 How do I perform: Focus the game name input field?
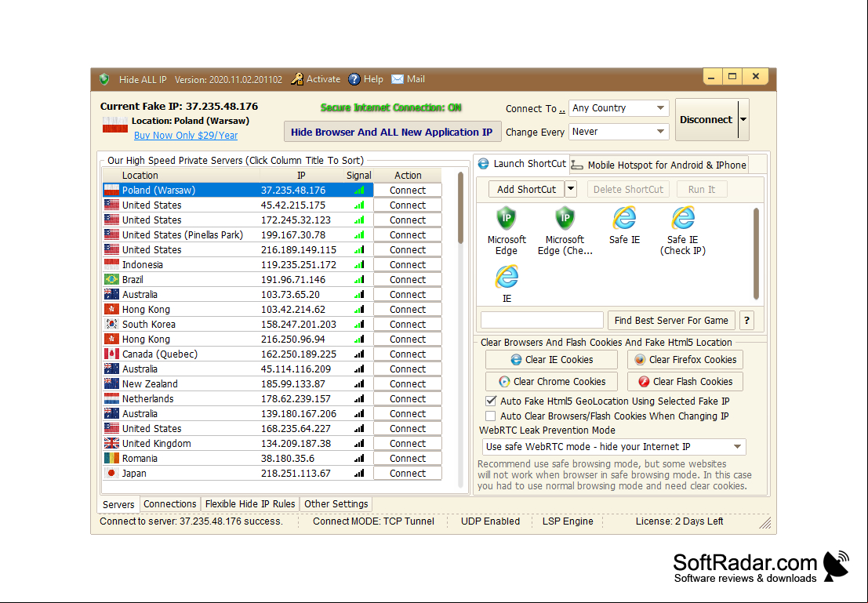pyautogui.click(x=542, y=320)
